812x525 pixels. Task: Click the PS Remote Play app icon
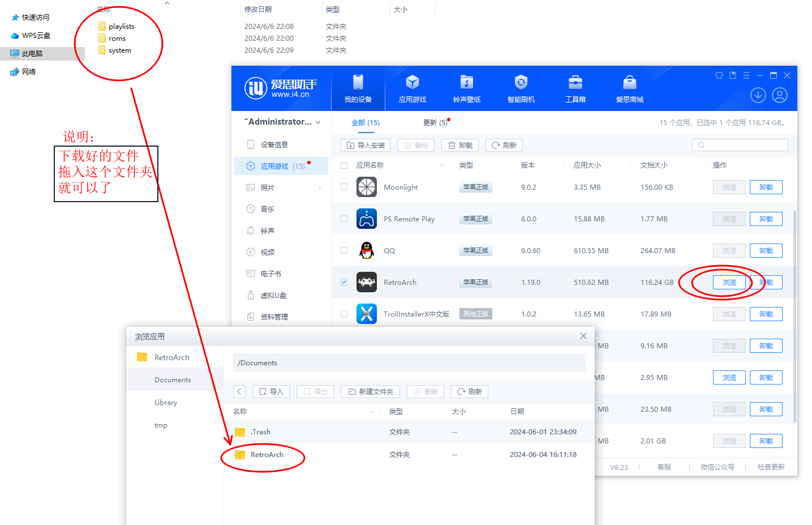click(x=367, y=219)
